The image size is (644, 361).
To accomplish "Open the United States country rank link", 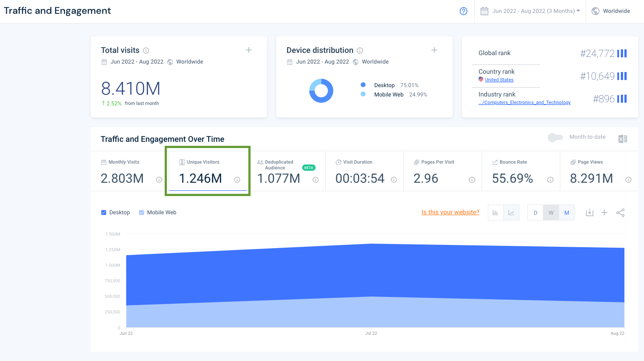I will [499, 80].
